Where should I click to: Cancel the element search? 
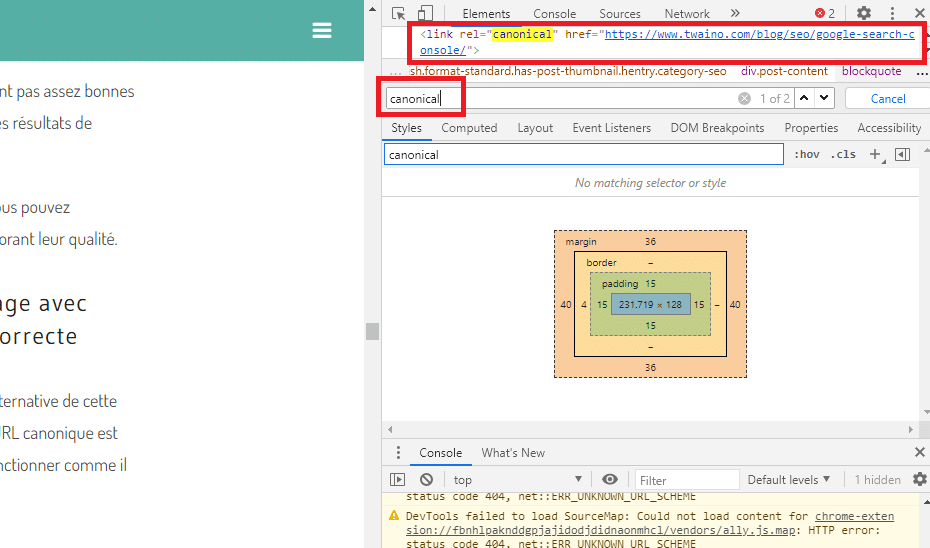[888, 98]
